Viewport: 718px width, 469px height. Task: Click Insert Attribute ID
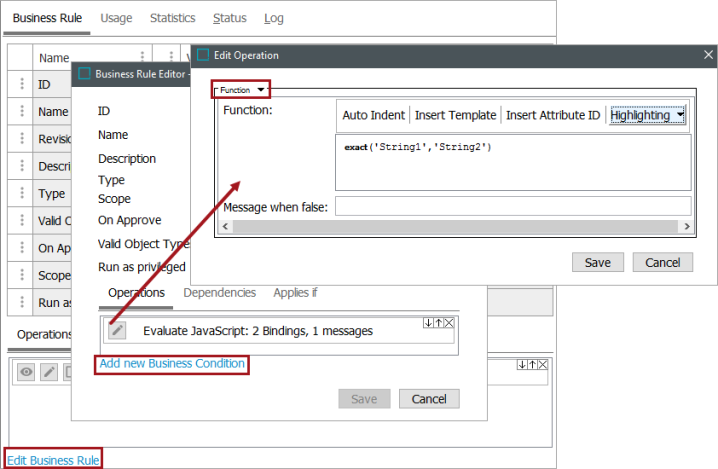click(553, 115)
